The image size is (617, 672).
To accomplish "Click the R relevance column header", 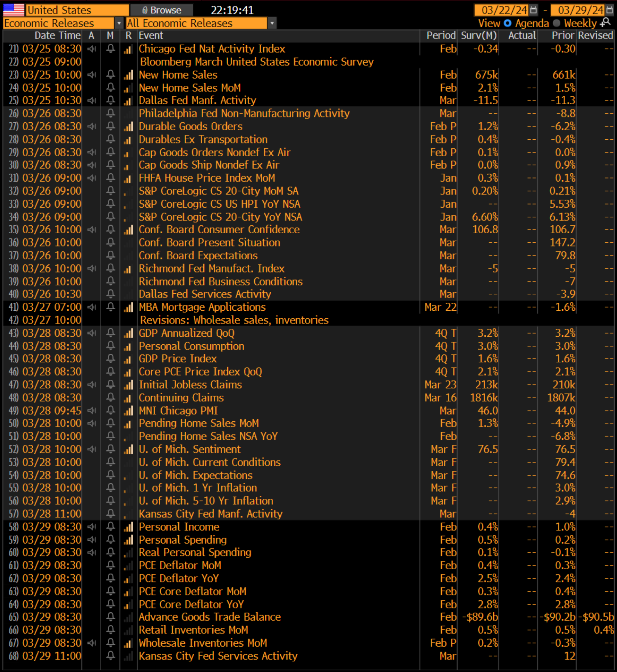I will 128,35.
